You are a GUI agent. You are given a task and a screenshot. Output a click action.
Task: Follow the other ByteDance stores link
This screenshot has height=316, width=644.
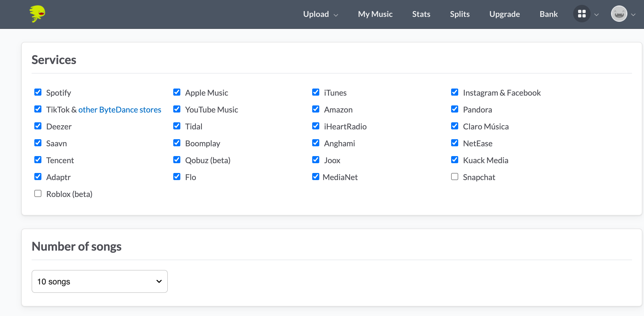pos(120,110)
